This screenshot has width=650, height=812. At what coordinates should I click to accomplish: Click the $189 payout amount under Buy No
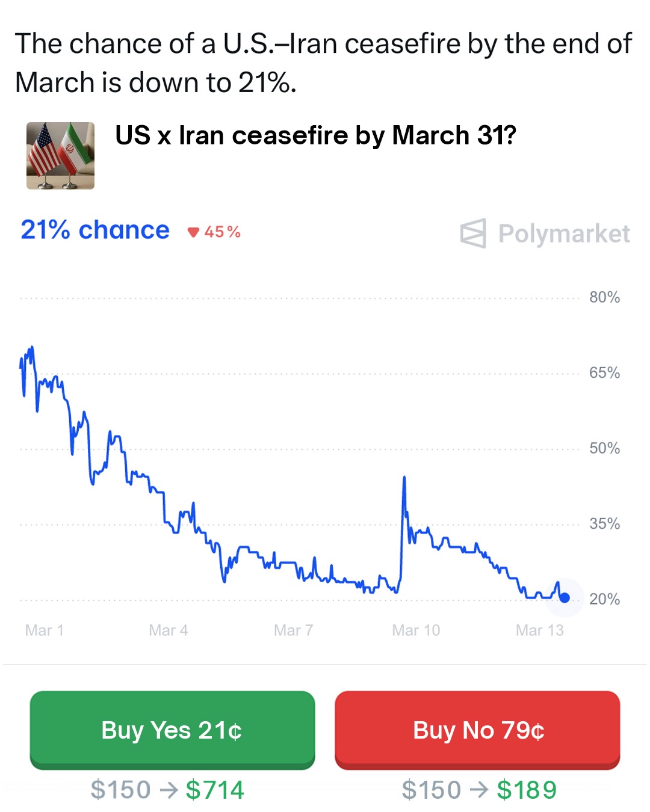(x=527, y=790)
